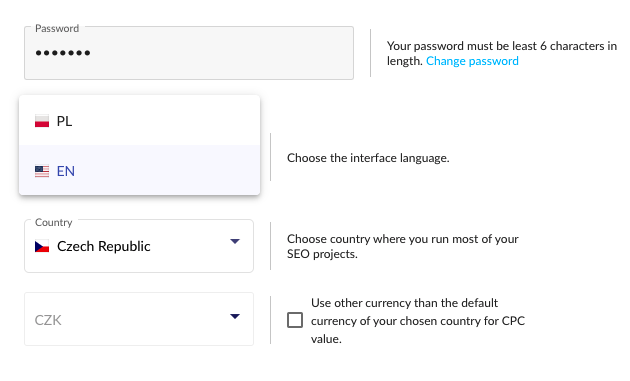The image size is (630, 381).
Task: Click the Country field label
Action: pos(53,222)
